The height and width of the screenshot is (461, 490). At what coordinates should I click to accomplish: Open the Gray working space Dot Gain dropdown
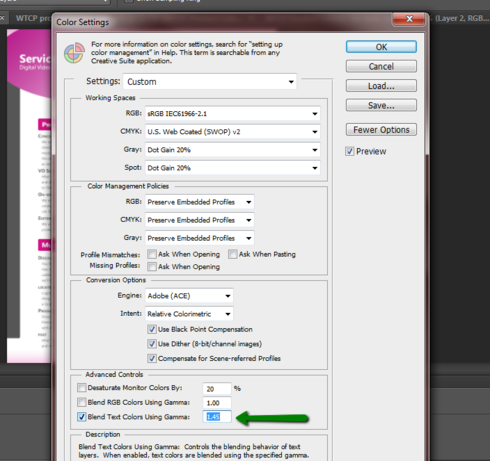(233, 150)
